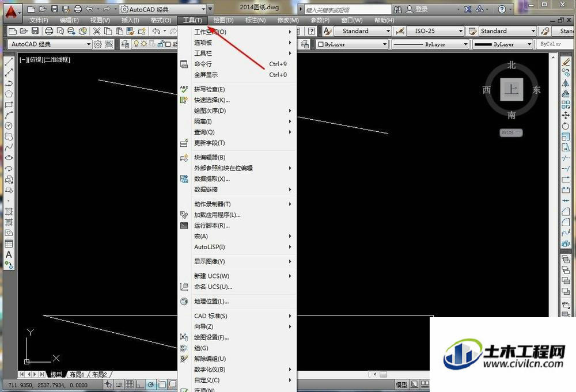Open the lineweight ByLayer dropdown
The width and height of the screenshot is (576, 392).
(x=502, y=44)
